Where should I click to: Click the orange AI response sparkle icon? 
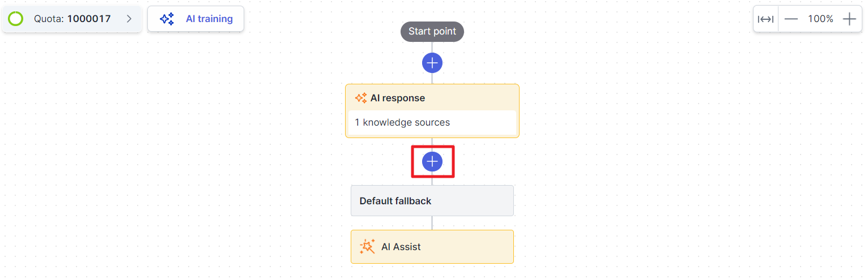pos(361,98)
